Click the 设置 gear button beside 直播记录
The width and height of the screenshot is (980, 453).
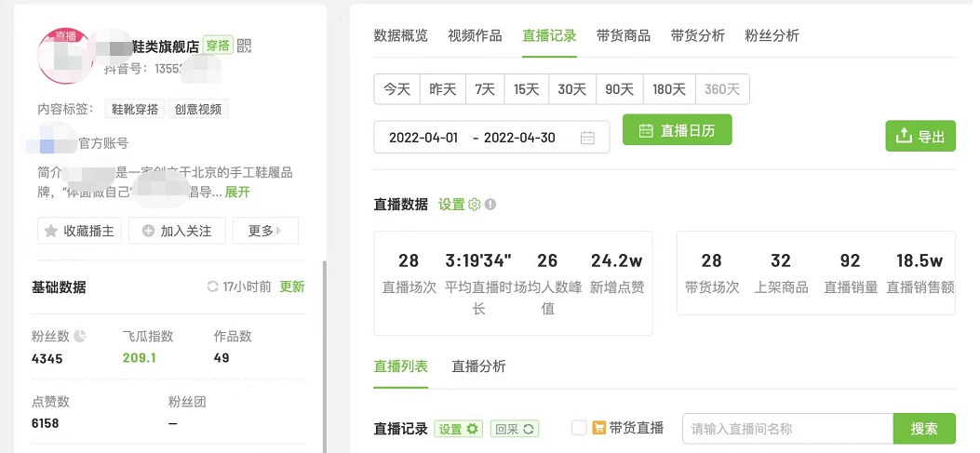click(458, 429)
